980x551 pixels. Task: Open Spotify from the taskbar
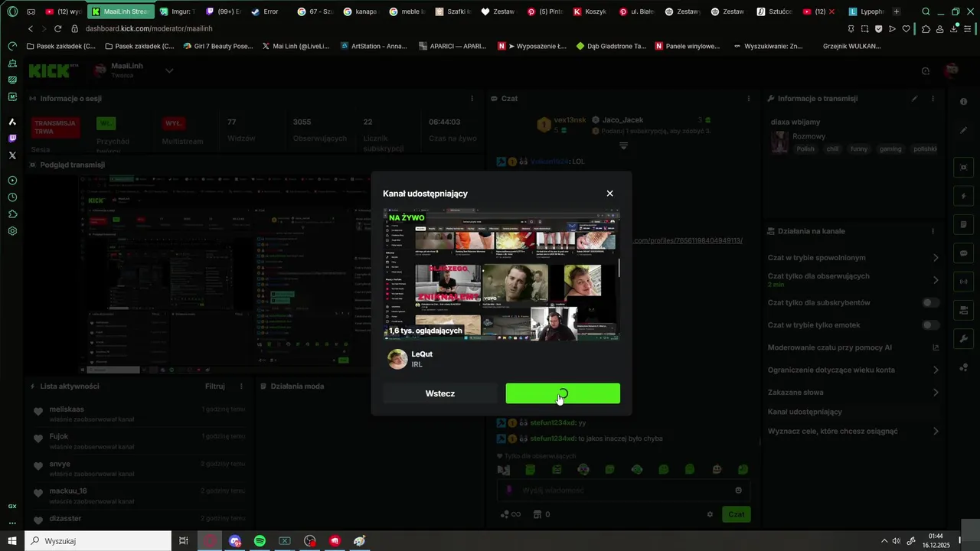(x=260, y=541)
